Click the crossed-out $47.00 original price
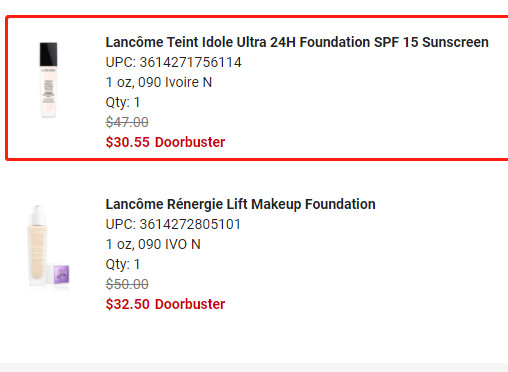Viewport: 508px width, 372px height. point(127,122)
